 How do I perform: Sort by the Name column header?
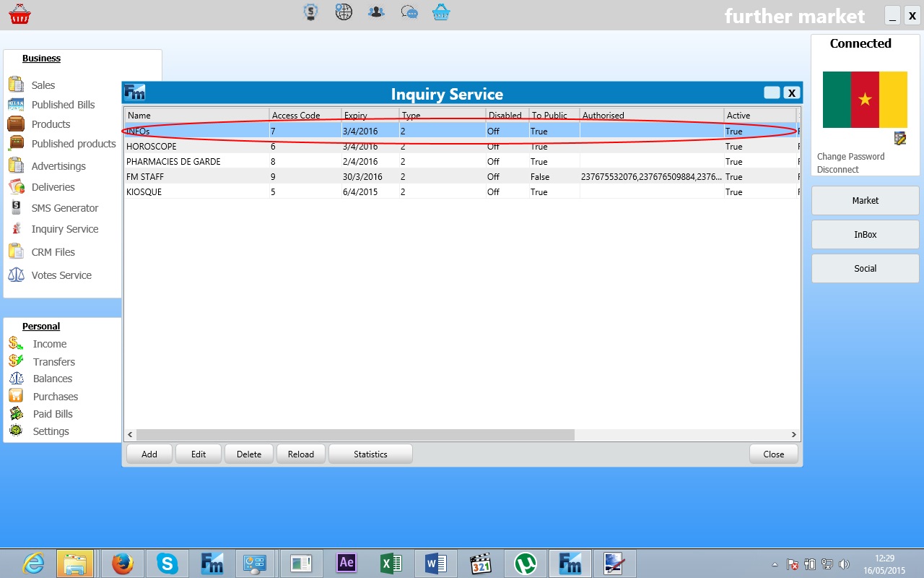click(197, 116)
